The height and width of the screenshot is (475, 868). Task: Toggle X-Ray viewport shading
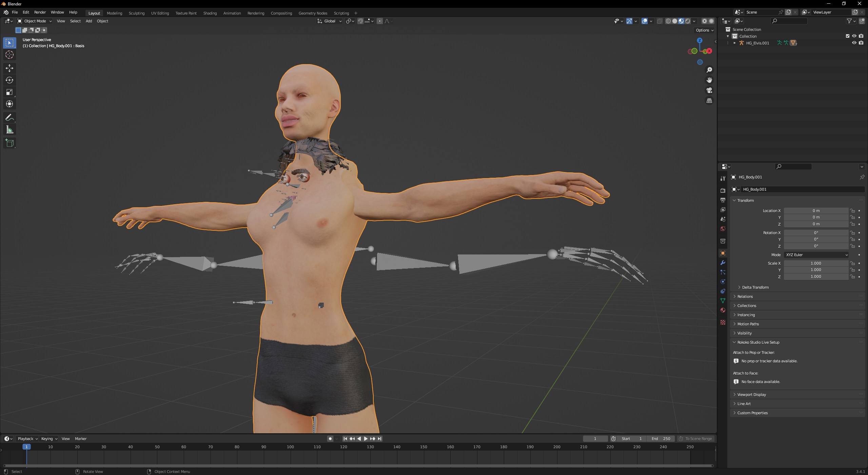(659, 21)
